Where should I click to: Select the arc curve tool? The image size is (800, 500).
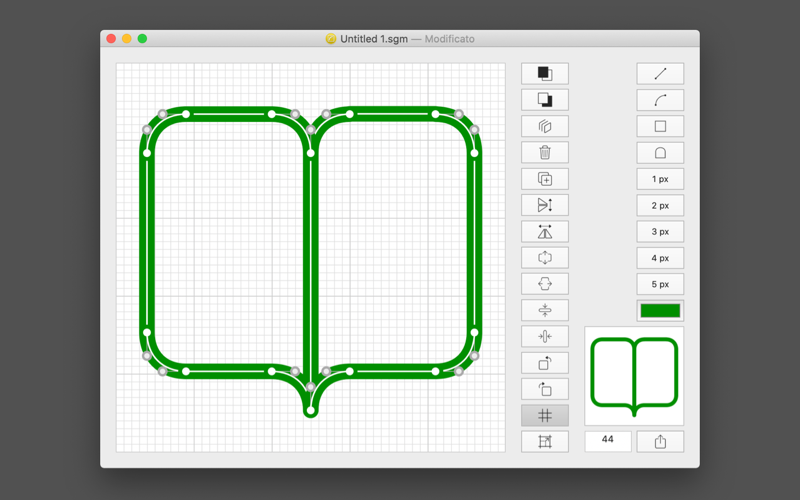(x=660, y=100)
